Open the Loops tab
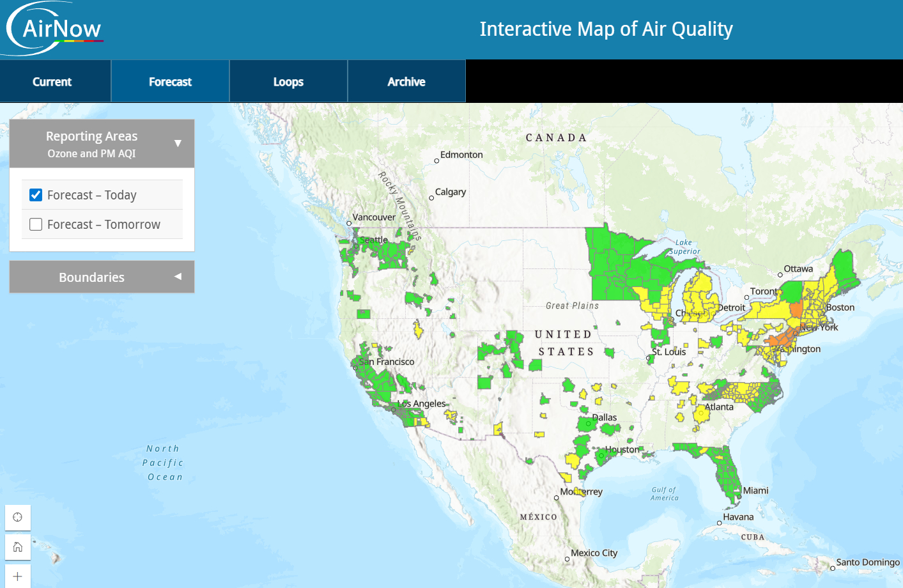This screenshot has height=588, width=903. coord(288,82)
